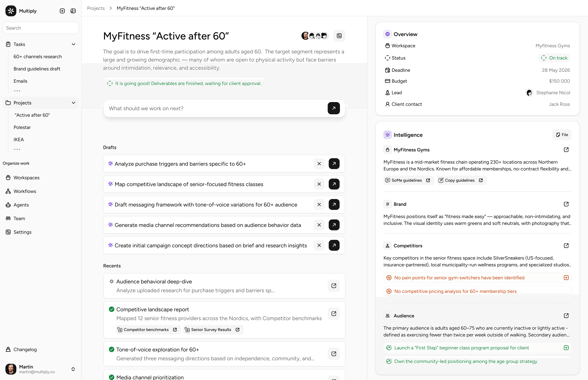Viewport: 588px width, 380px height.
Task: Open the Brand section external link icon
Action: (566, 204)
